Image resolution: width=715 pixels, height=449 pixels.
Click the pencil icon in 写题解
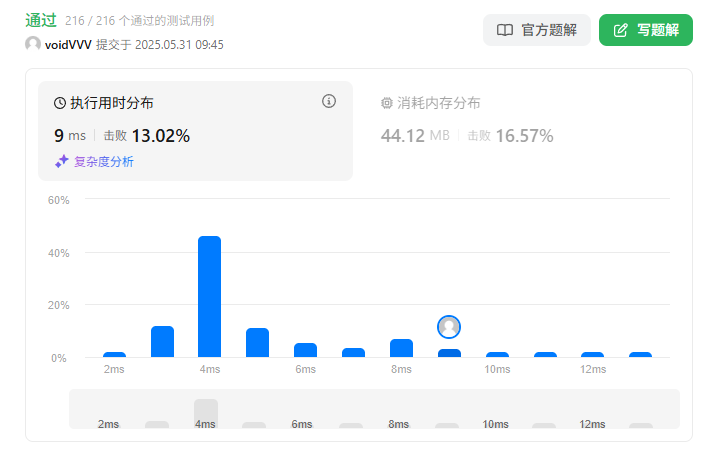click(621, 30)
